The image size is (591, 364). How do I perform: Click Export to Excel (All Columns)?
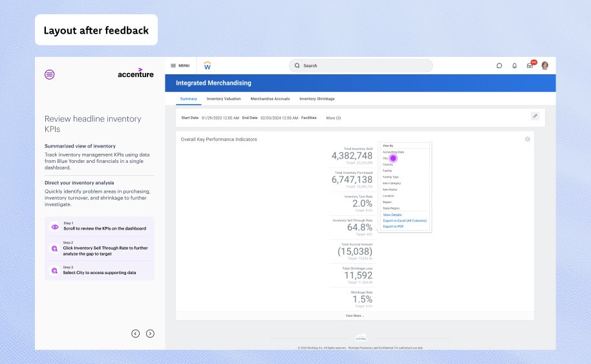(405, 220)
